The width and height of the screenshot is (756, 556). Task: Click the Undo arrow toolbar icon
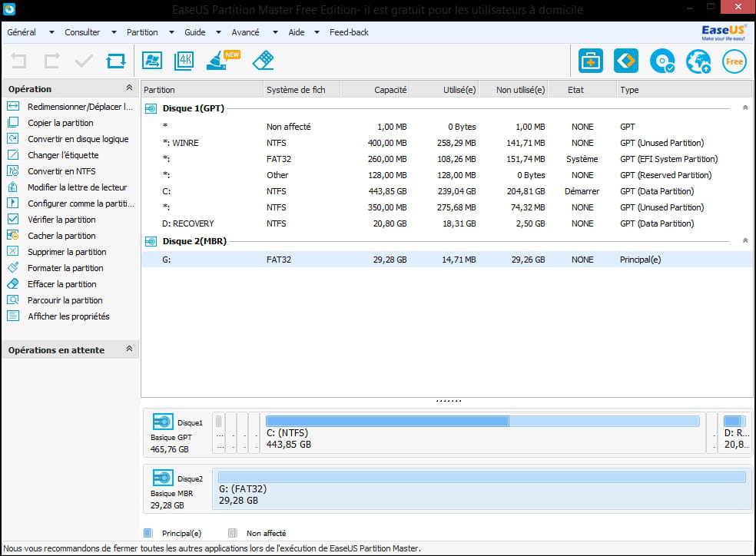coord(18,61)
